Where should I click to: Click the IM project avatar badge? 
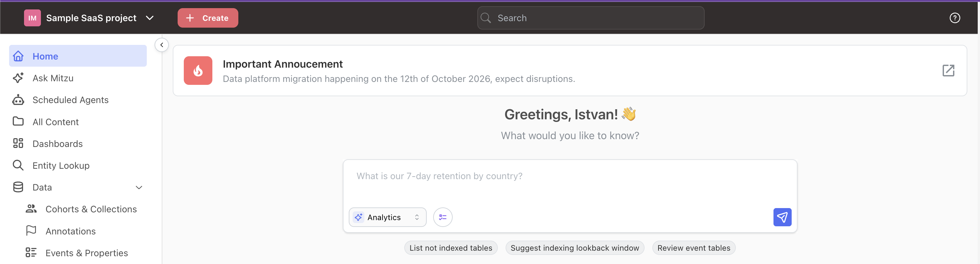[32, 18]
